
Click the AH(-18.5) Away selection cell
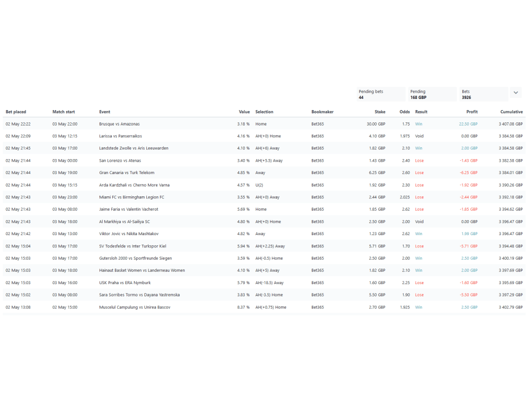pyautogui.click(x=269, y=282)
